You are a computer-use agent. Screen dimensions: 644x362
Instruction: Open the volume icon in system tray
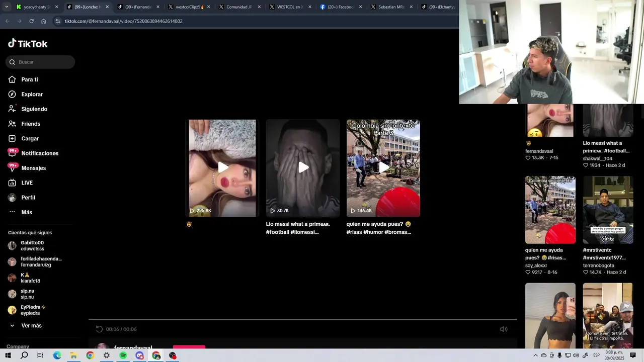(x=576, y=355)
